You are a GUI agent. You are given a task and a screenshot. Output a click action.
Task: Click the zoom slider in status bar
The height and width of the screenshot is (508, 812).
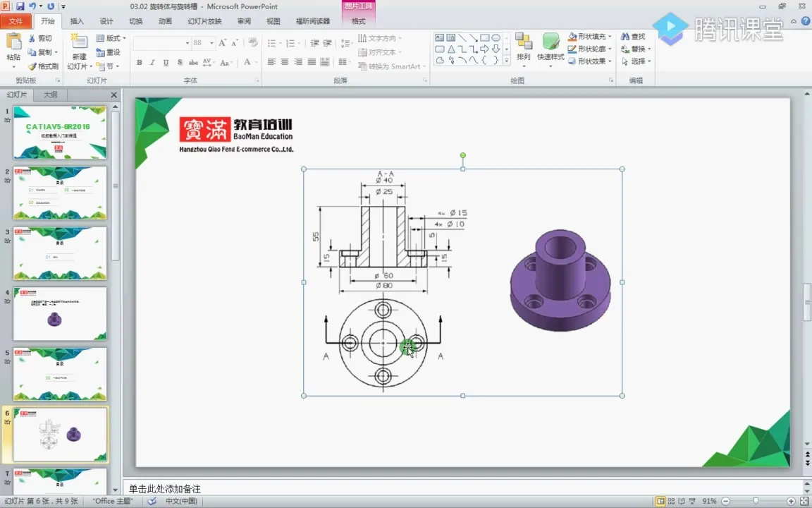pos(756,501)
